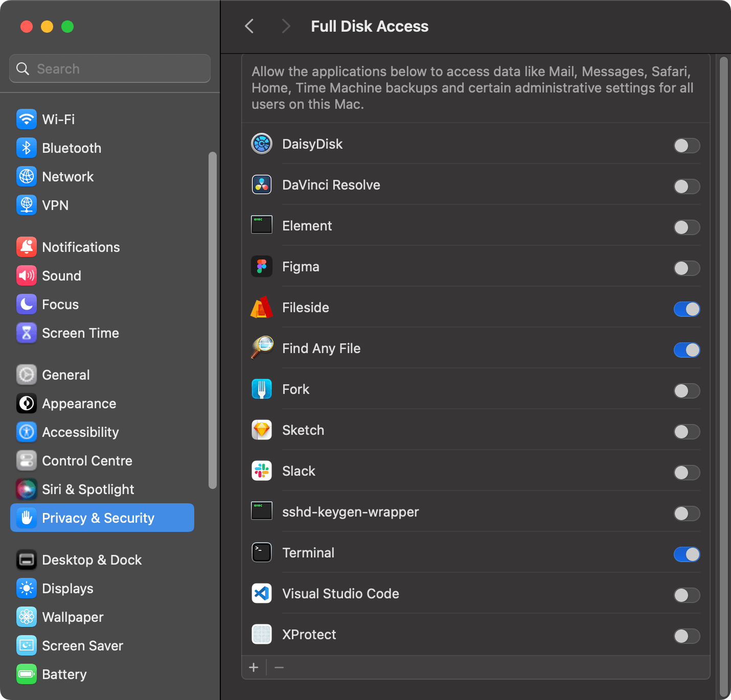Click the Fork app icon

click(261, 389)
